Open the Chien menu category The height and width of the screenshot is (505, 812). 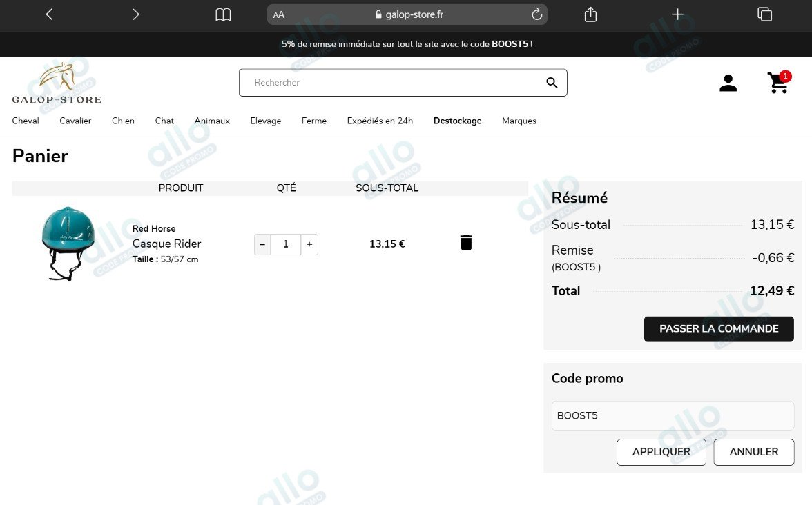pos(123,121)
